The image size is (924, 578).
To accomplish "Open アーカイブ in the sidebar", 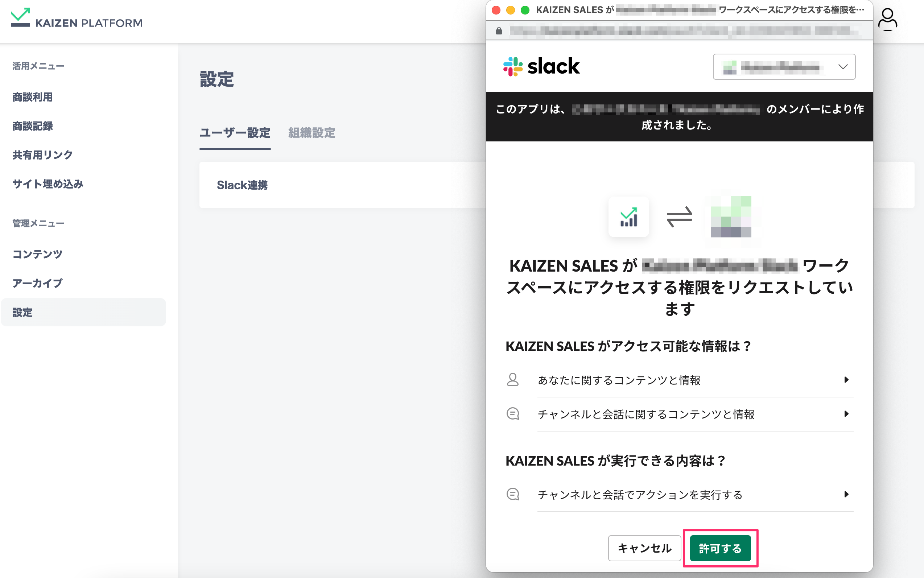I will click(x=37, y=283).
